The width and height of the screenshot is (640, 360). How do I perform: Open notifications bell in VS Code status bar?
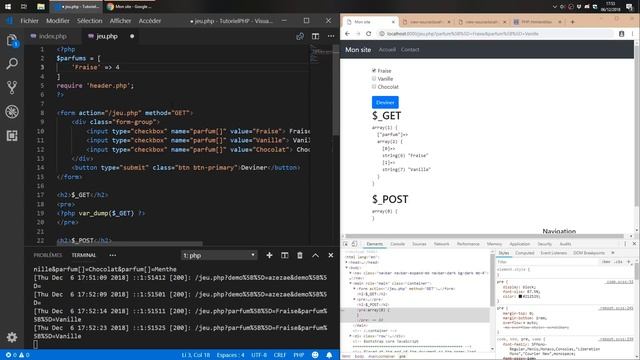coord(329,355)
